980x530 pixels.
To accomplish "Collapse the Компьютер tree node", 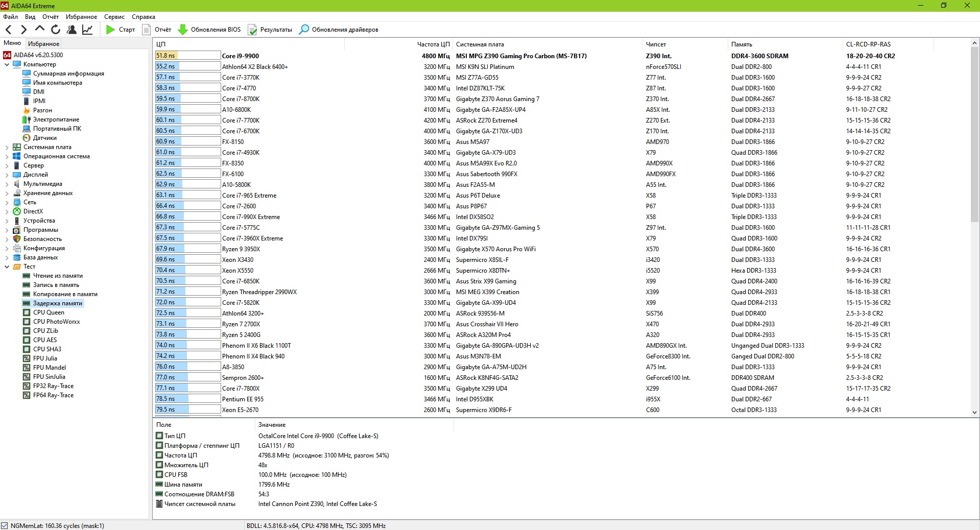I will click(7, 64).
